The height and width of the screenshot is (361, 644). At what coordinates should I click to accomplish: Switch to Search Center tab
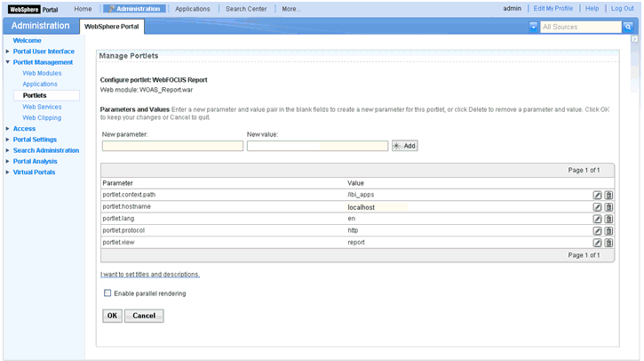248,8
